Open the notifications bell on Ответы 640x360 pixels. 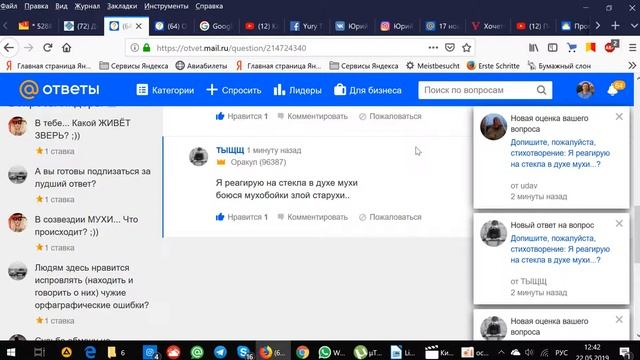[x=614, y=89]
